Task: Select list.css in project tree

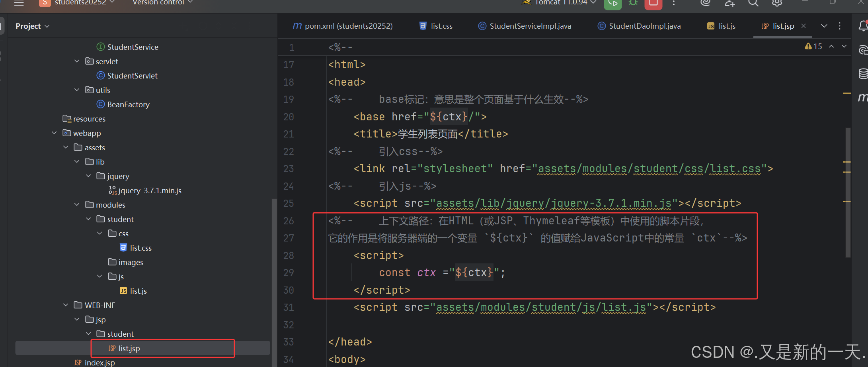Action: (x=135, y=248)
